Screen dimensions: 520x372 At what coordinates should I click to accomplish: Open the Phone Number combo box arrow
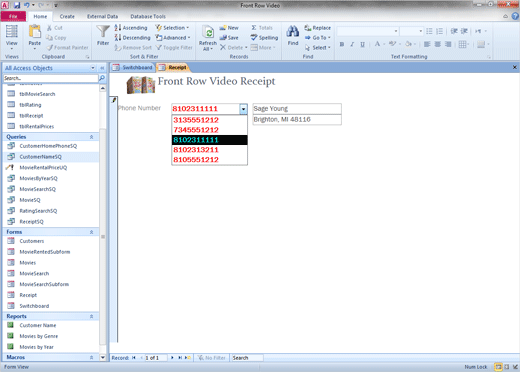pyautogui.click(x=243, y=109)
